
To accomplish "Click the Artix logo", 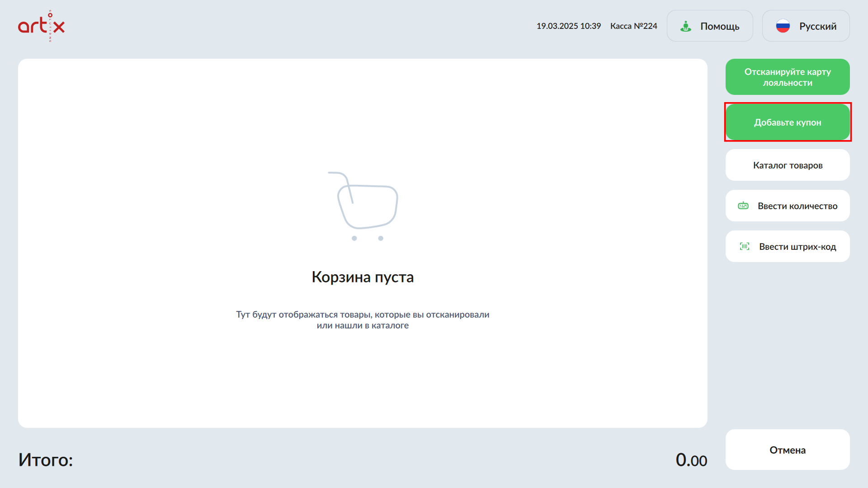I will point(41,26).
